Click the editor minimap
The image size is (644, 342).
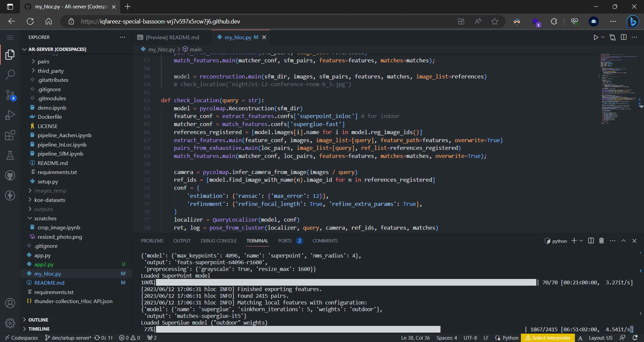(619, 89)
